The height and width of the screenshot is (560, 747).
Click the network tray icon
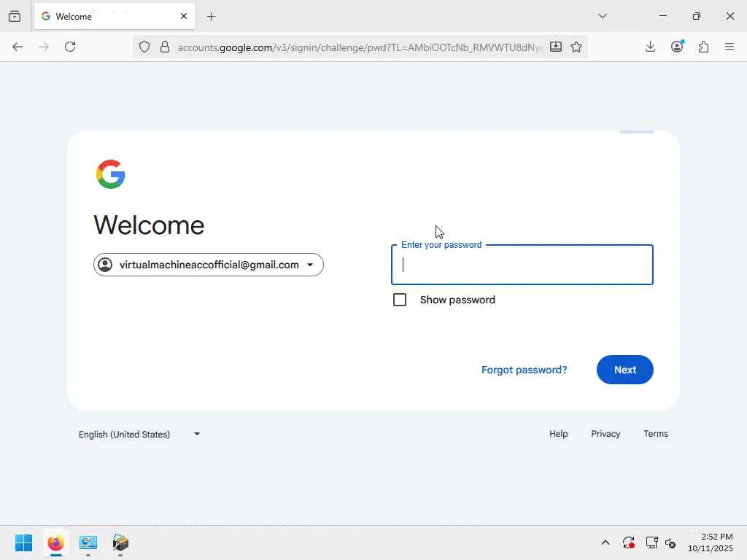(x=651, y=542)
